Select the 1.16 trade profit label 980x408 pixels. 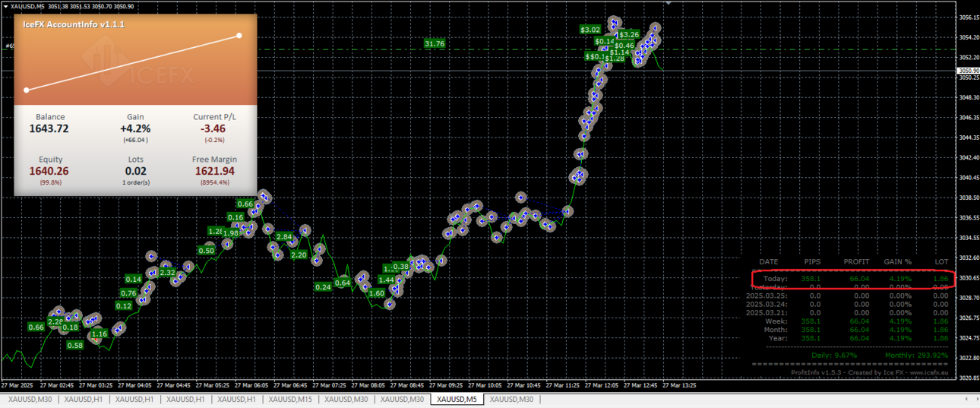(x=99, y=334)
